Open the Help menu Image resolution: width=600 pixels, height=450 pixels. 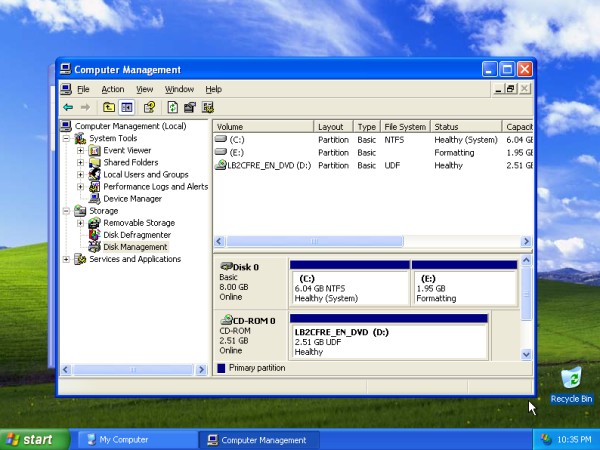click(x=214, y=89)
